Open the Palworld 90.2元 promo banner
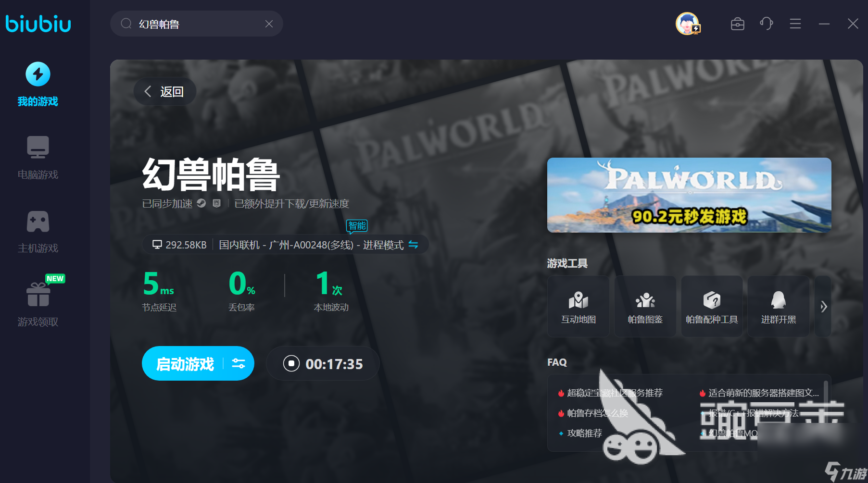This screenshot has width=868, height=483. (689, 195)
